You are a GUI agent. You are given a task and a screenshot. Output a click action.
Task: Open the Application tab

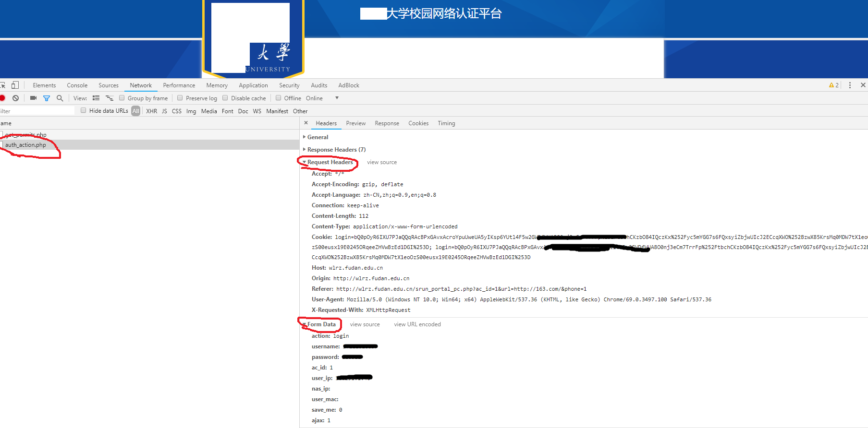254,85
